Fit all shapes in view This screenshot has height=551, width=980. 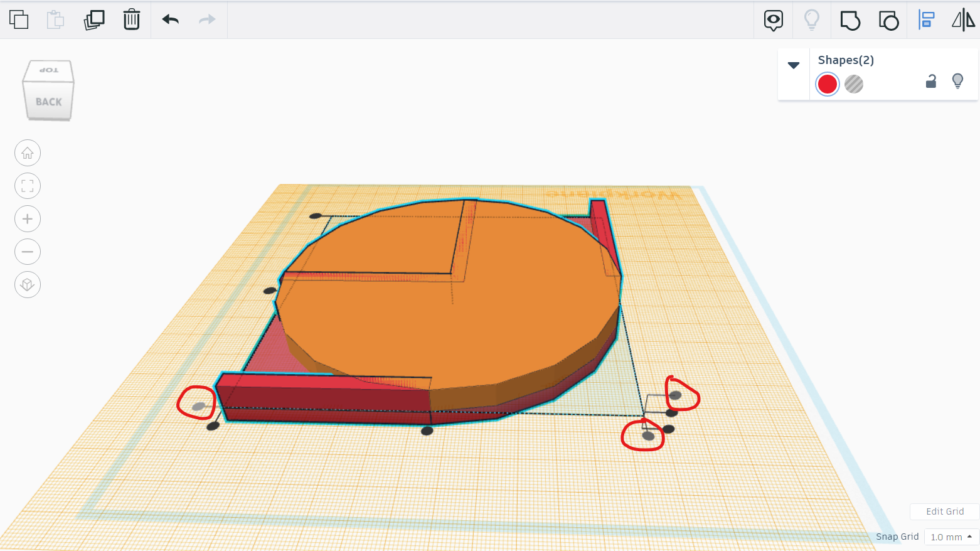click(x=28, y=186)
